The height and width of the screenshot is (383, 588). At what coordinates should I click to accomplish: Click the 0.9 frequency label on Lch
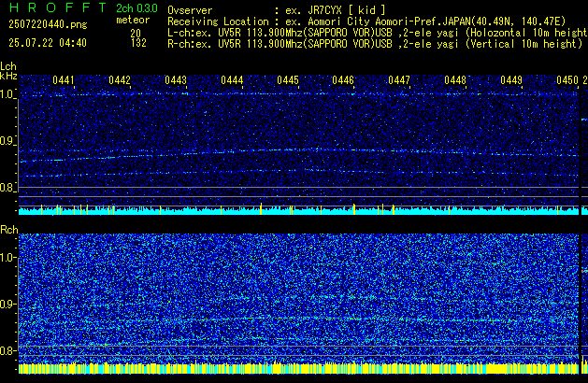(7, 141)
